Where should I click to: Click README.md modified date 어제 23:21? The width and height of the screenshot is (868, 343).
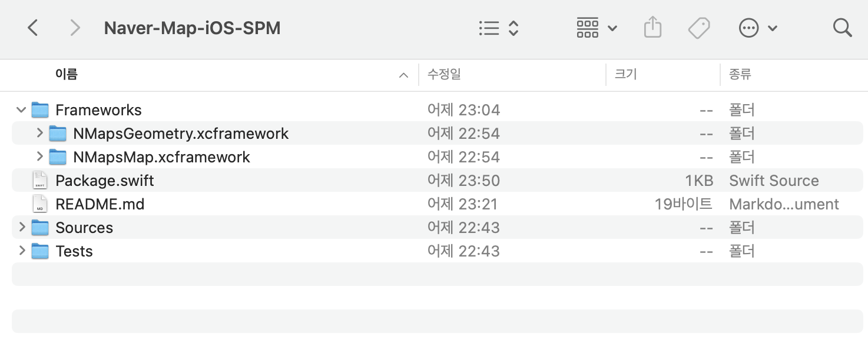[463, 204]
